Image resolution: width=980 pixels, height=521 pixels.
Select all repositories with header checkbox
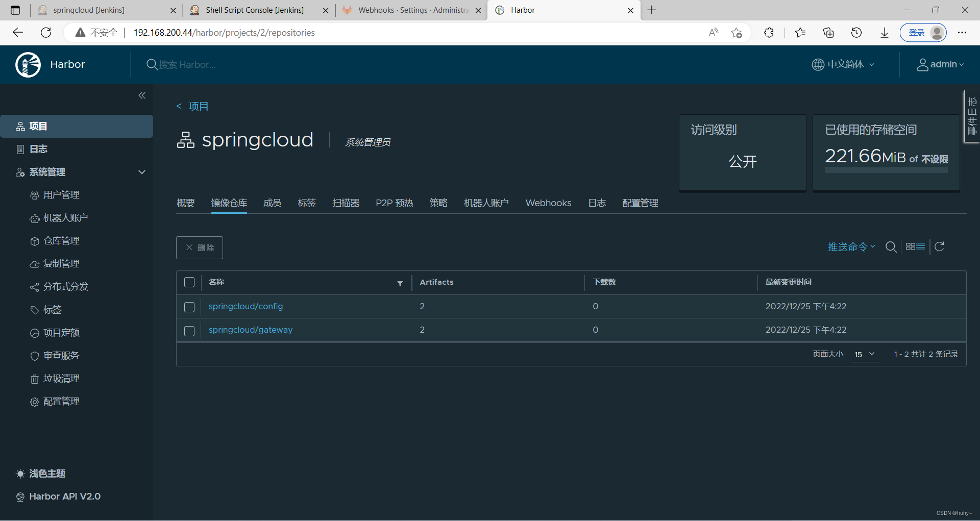[189, 282]
